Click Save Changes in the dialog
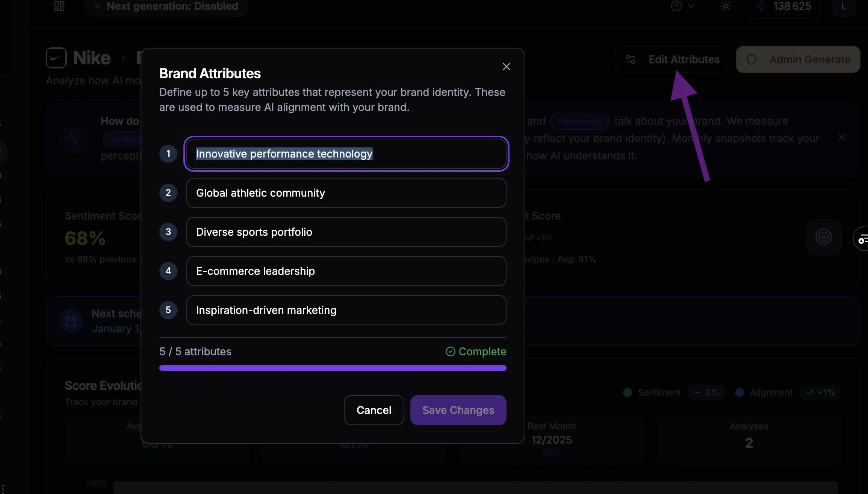This screenshot has width=868, height=494. tap(458, 410)
